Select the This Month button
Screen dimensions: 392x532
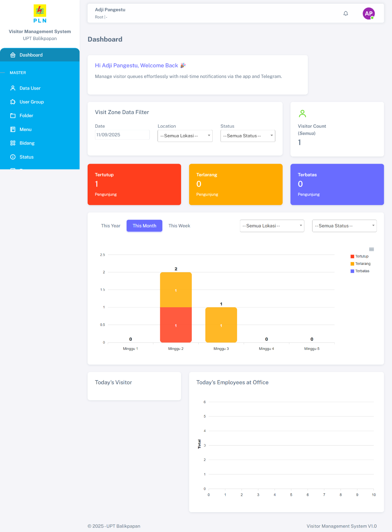click(x=144, y=226)
